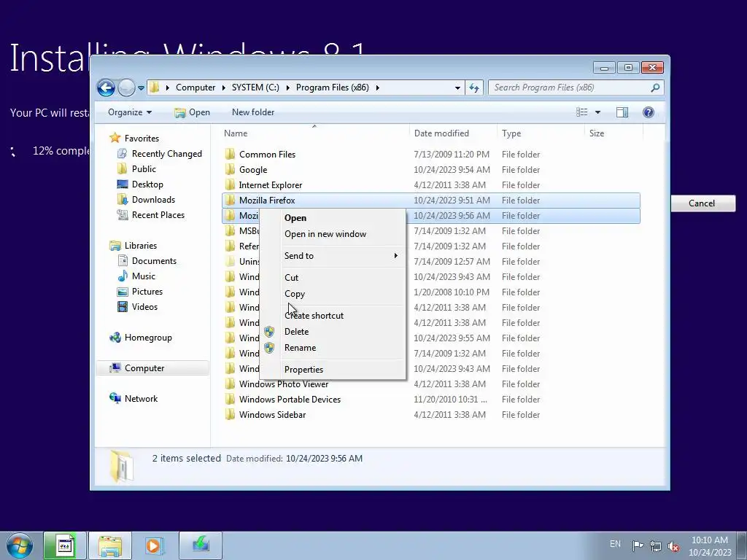The image size is (747, 560).
Task: Select Program Files (x86) breadcrumb
Action: [332, 87]
